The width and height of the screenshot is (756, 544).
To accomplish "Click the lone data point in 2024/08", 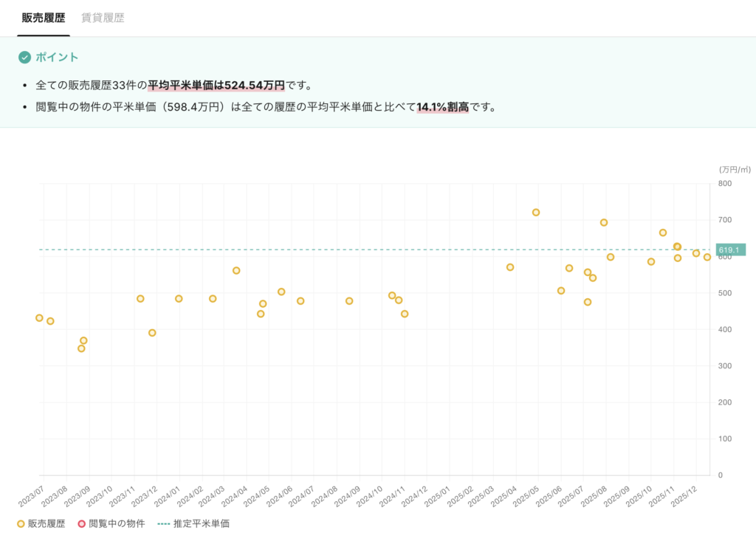I will coord(349,301).
